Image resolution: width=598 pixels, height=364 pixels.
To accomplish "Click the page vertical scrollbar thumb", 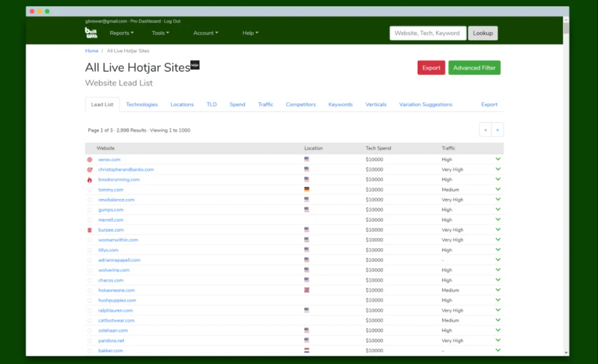I will click(x=566, y=28).
